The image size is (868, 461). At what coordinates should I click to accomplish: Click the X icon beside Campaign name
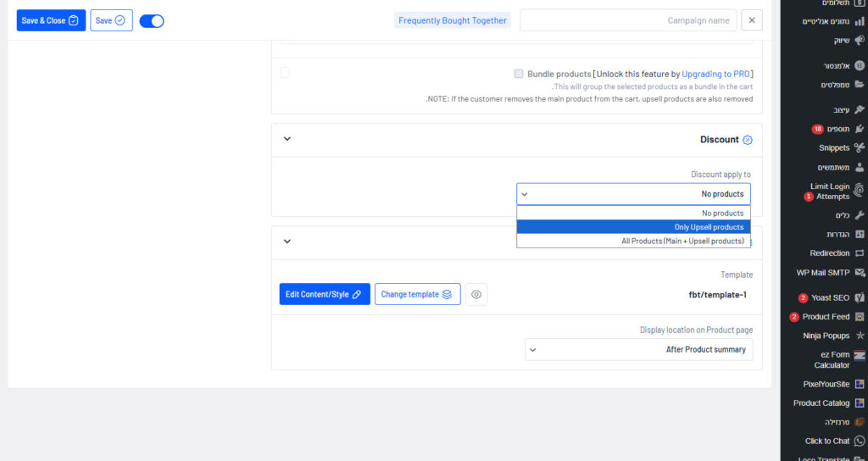[751, 20]
